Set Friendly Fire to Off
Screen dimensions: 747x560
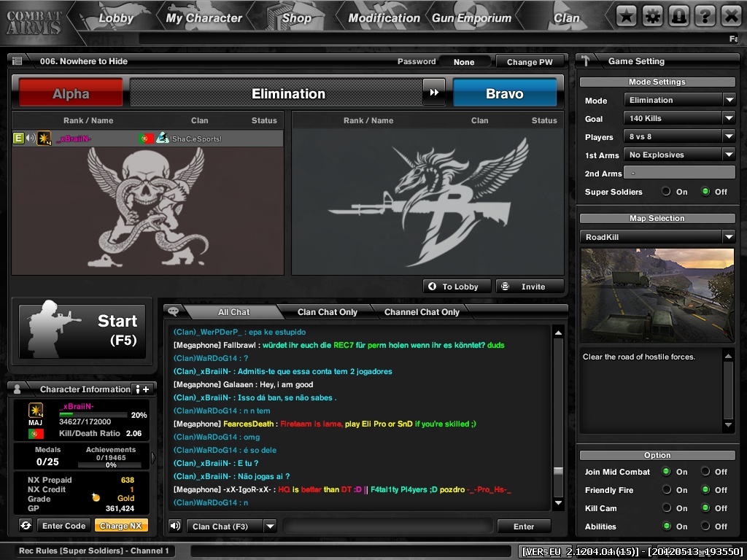705,489
